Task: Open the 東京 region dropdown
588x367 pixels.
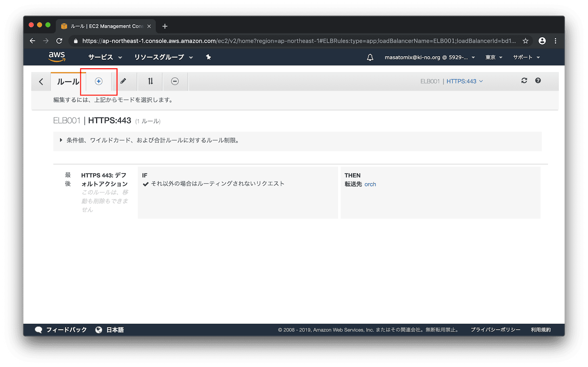Action: coord(494,57)
